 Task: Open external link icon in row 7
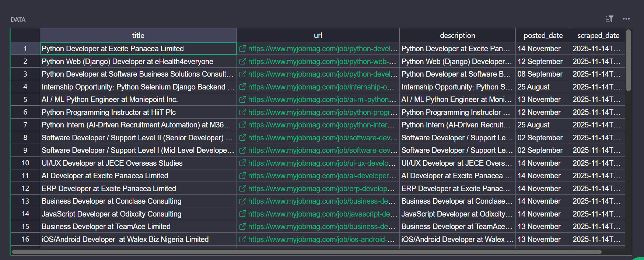[x=242, y=125]
